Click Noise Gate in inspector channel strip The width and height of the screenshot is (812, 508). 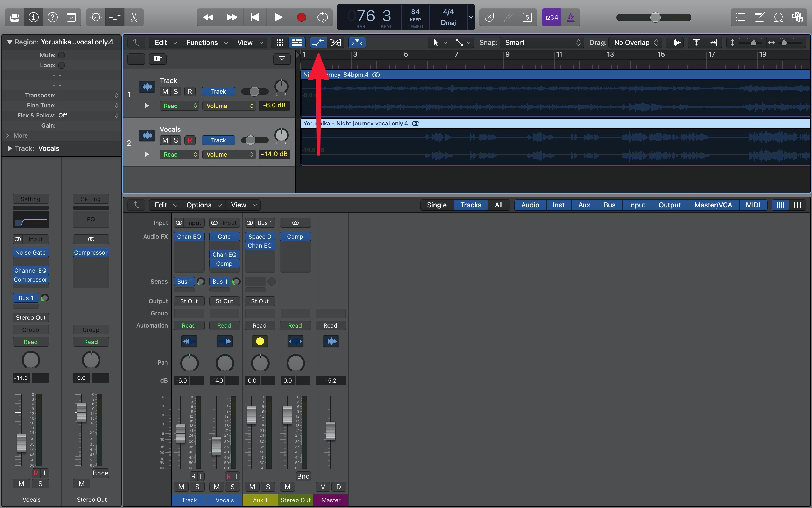click(31, 253)
